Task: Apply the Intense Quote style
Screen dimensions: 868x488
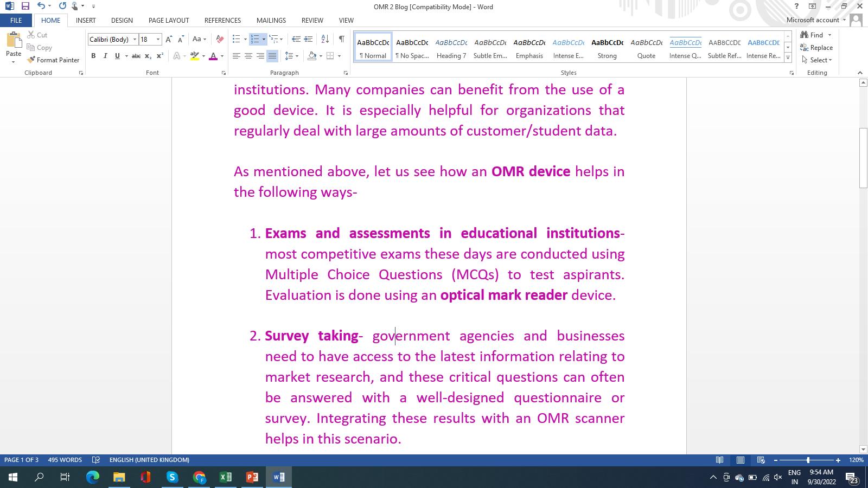Action: tap(685, 48)
